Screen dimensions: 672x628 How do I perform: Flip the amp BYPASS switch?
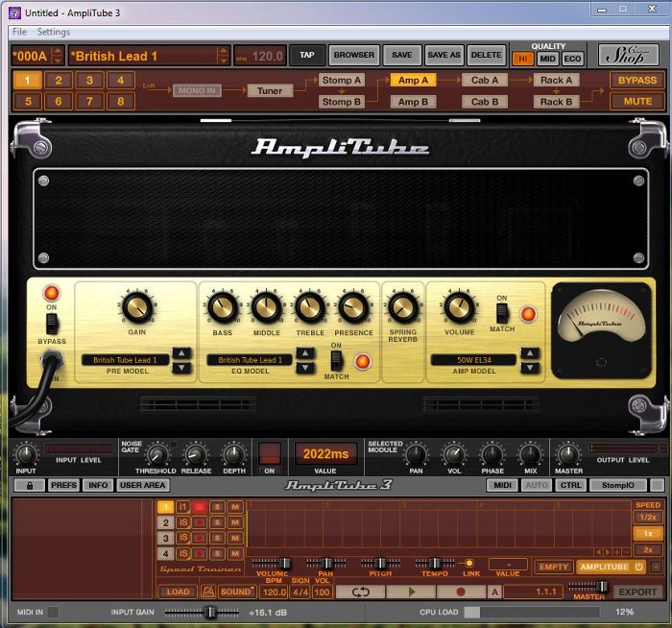52,324
